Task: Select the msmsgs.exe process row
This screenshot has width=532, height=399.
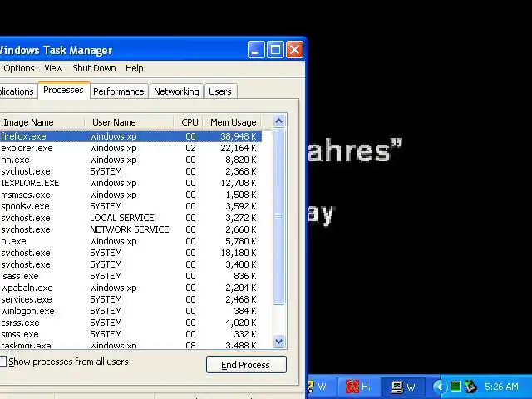Action: pos(131,195)
